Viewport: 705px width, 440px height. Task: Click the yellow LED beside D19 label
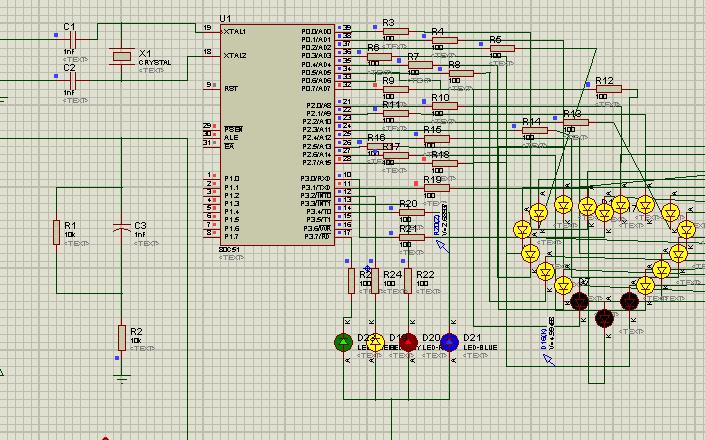375,342
